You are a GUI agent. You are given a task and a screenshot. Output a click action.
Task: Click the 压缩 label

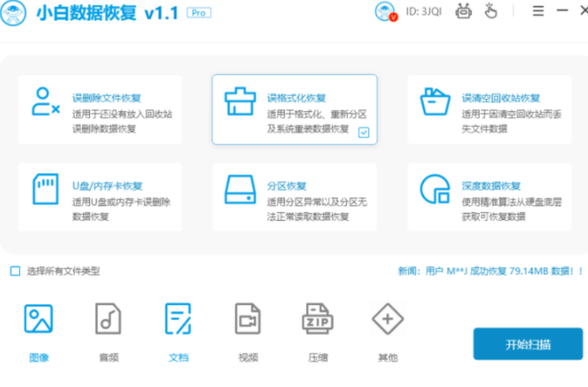point(318,358)
